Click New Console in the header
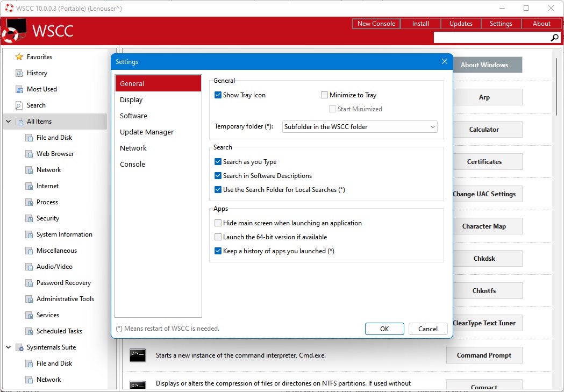 [376, 23]
